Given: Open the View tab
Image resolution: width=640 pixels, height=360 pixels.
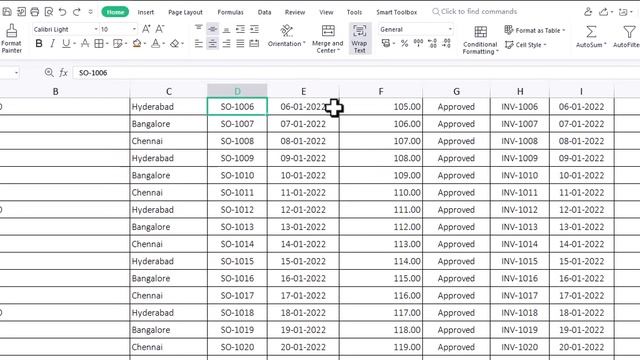Looking at the screenshot, I should pyautogui.click(x=326, y=12).
